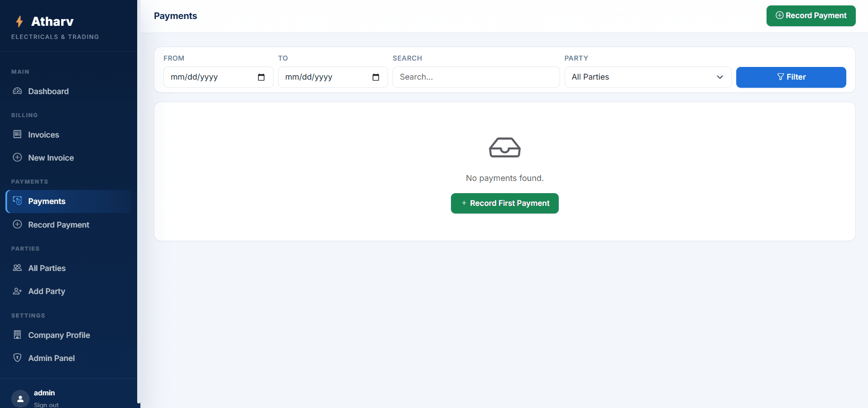This screenshot has width=868, height=408.
Task: Go to the Admin Panel
Action: 69,358
